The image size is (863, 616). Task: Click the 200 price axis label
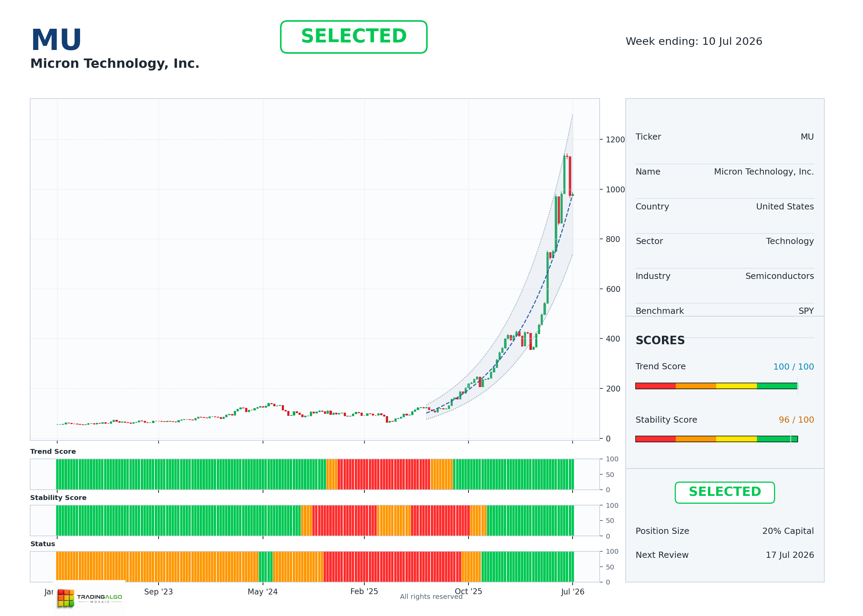(x=613, y=389)
